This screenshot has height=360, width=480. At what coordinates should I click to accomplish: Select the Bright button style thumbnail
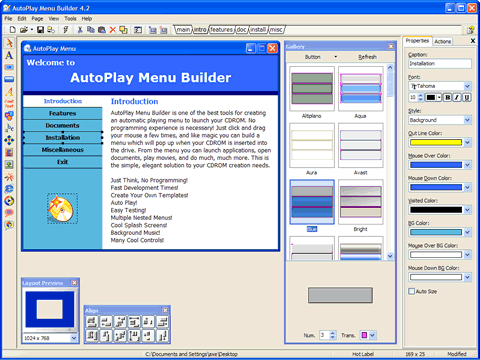point(360,202)
